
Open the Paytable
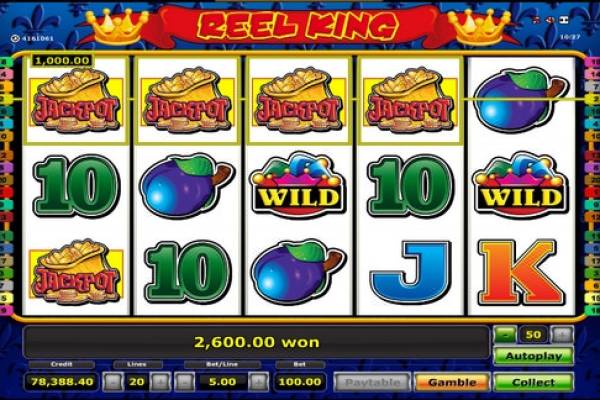pyautogui.click(x=372, y=382)
